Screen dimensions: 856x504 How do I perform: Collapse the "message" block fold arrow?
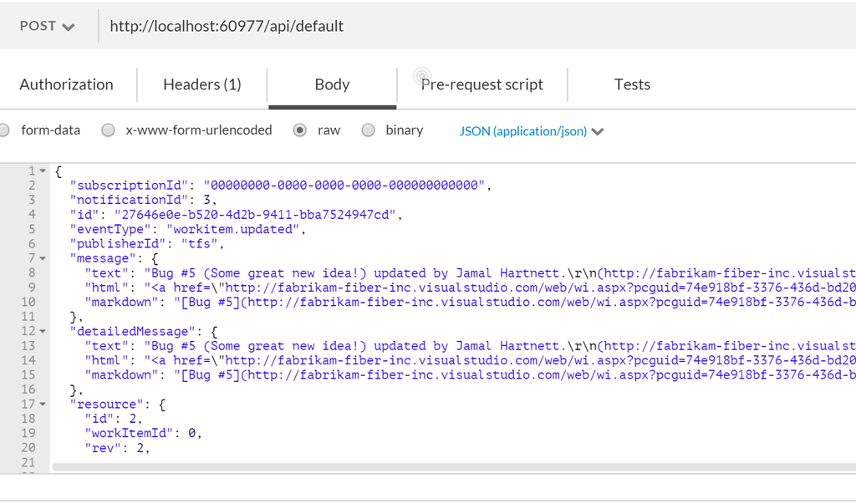click(43, 259)
